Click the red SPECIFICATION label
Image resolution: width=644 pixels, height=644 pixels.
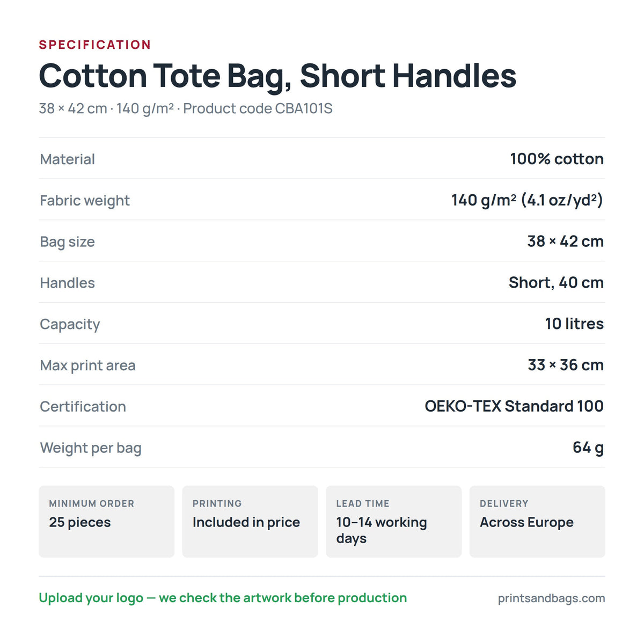[x=95, y=45]
